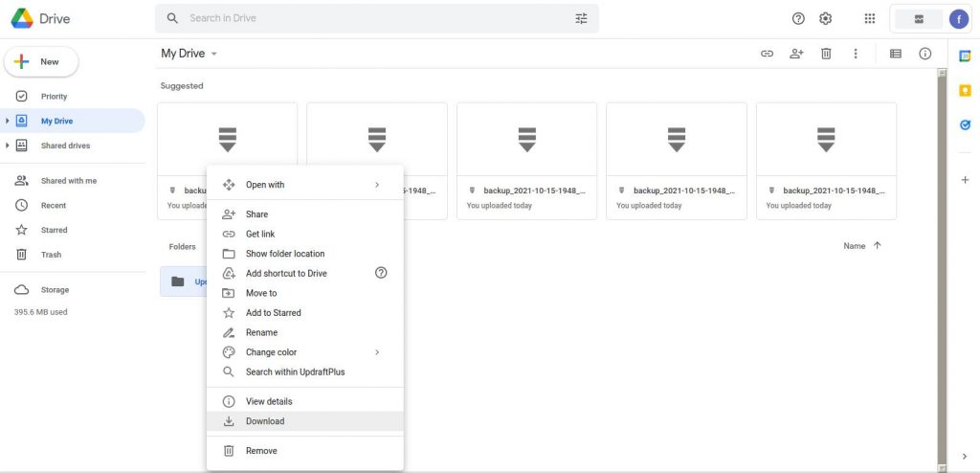Choose Move to option
The height and width of the screenshot is (473, 980).
click(x=305, y=293)
